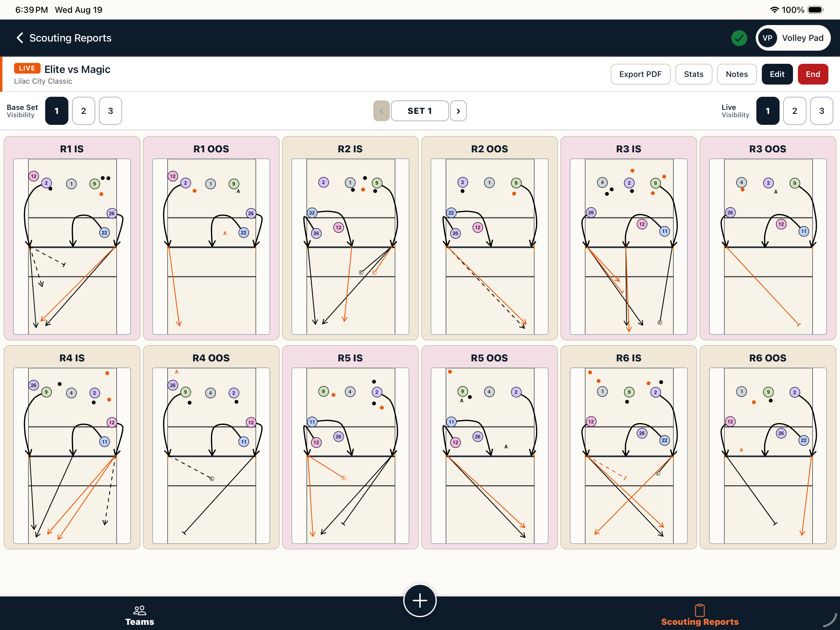
Task: Open the VP avatar circle
Action: (767, 38)
